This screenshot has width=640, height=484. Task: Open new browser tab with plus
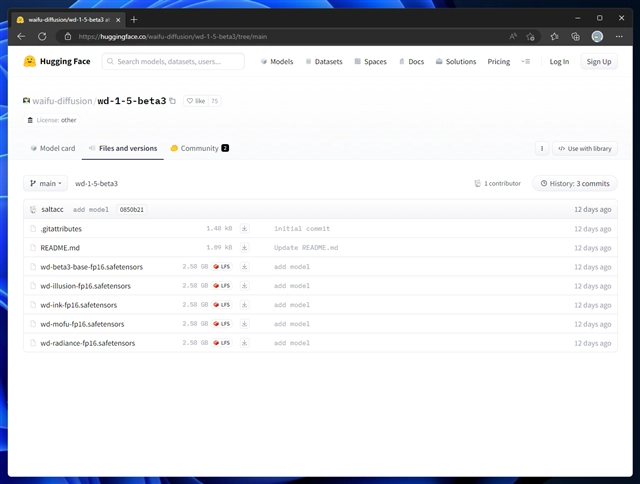point(134,20)
